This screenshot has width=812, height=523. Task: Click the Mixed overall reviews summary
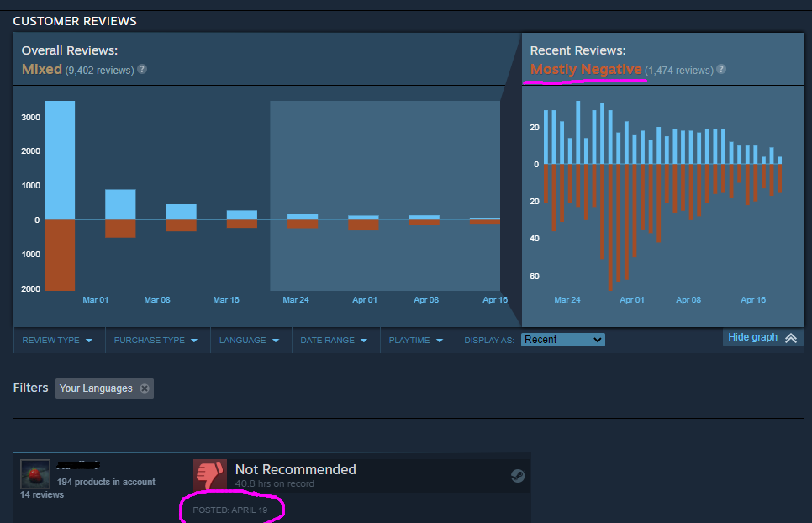42,70
